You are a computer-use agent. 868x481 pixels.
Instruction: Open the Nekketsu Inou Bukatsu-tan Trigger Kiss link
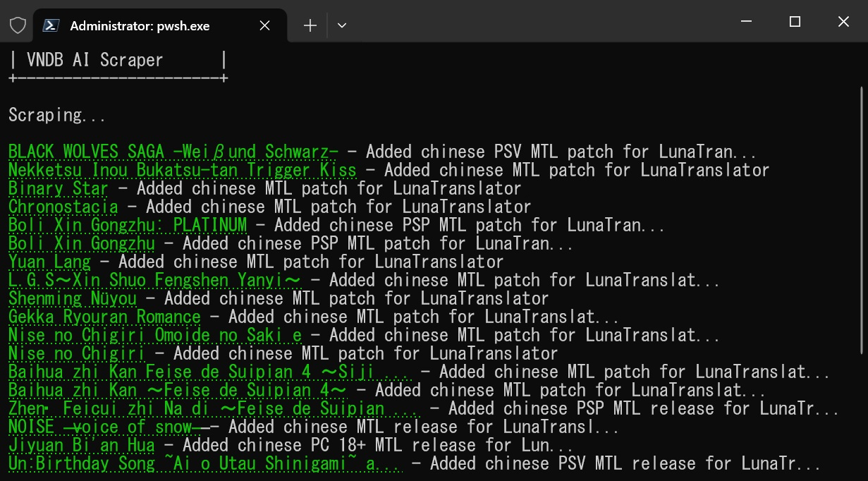183,170
